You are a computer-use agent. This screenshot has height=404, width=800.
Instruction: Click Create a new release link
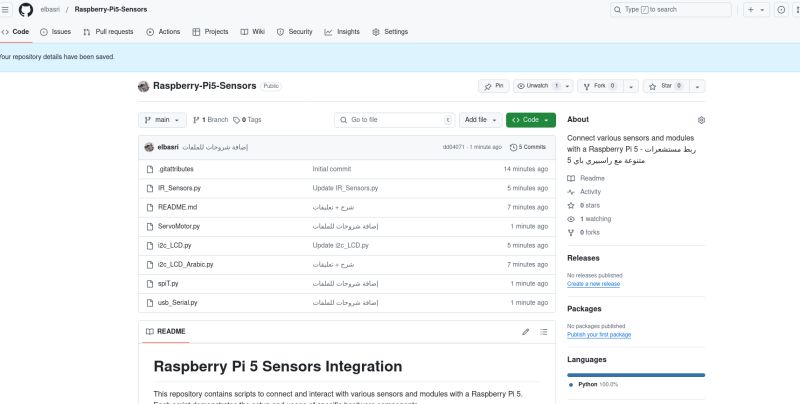593,284
